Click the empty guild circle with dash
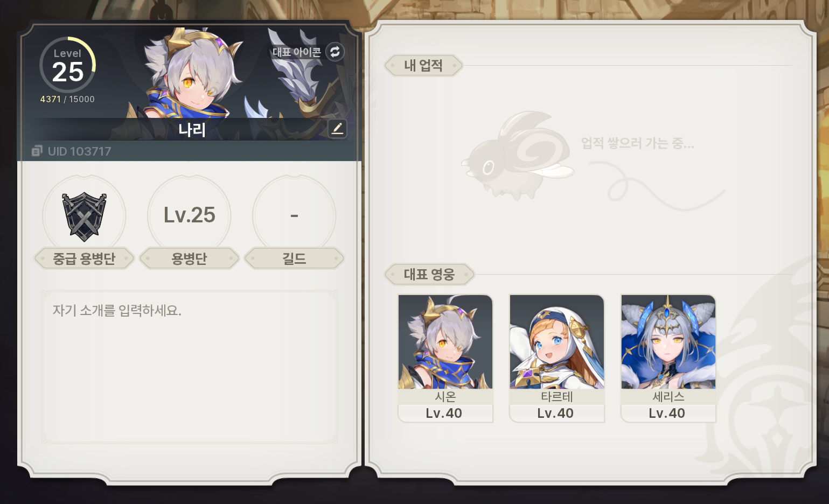829x504 pixels. coord(294,215)
